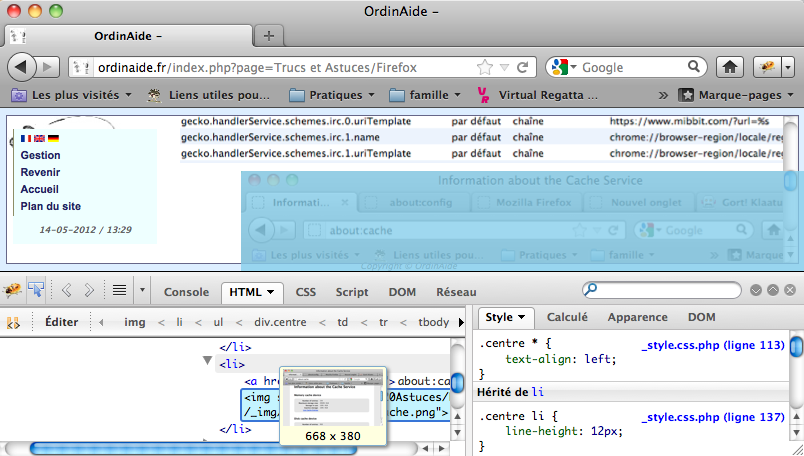Toggle Firebug command line list icon
The height and width of the screenshot is (456, 804).
119,291
